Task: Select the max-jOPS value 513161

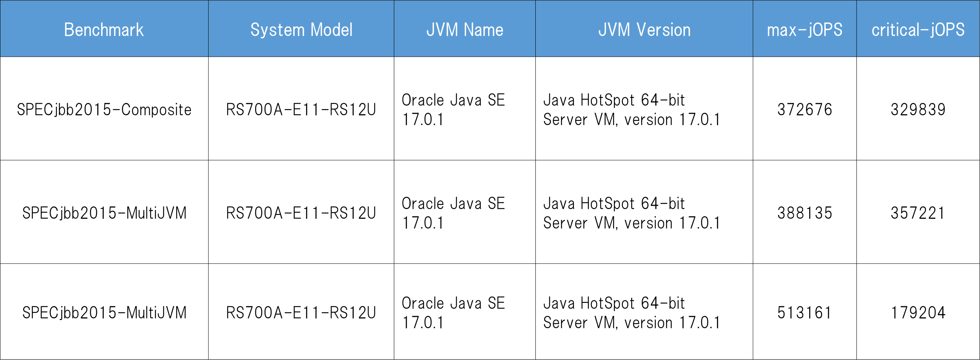Action: pyautogui.click(x=804, y=313)
